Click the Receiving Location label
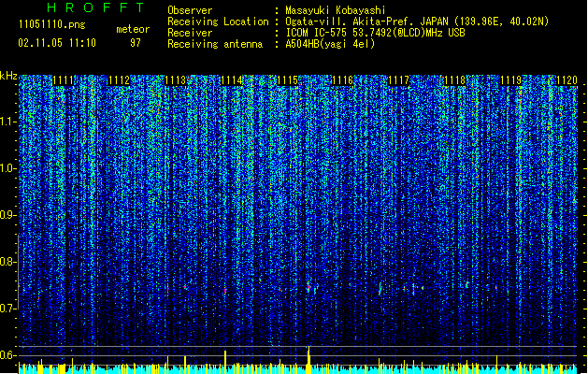 218,22
